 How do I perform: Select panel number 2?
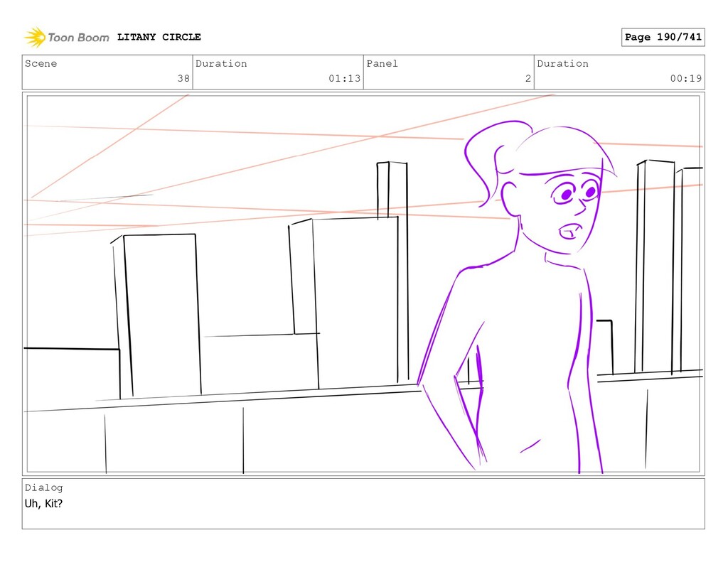[x=528, y=78]
